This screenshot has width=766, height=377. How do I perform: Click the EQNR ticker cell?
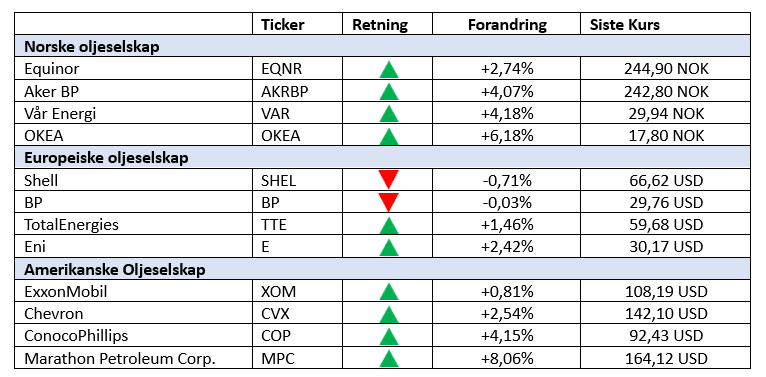click(x=297, y=69)
